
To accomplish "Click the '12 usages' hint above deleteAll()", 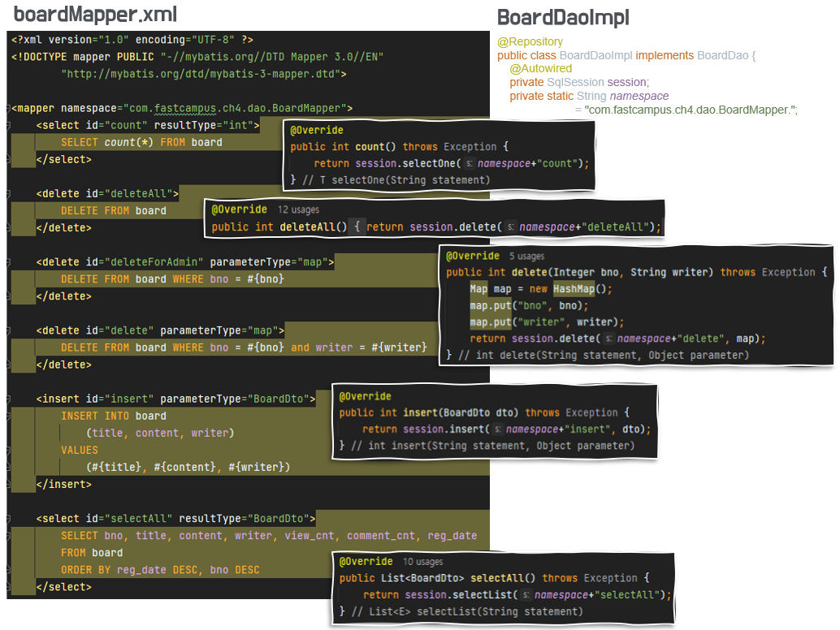I will (298, 209).
